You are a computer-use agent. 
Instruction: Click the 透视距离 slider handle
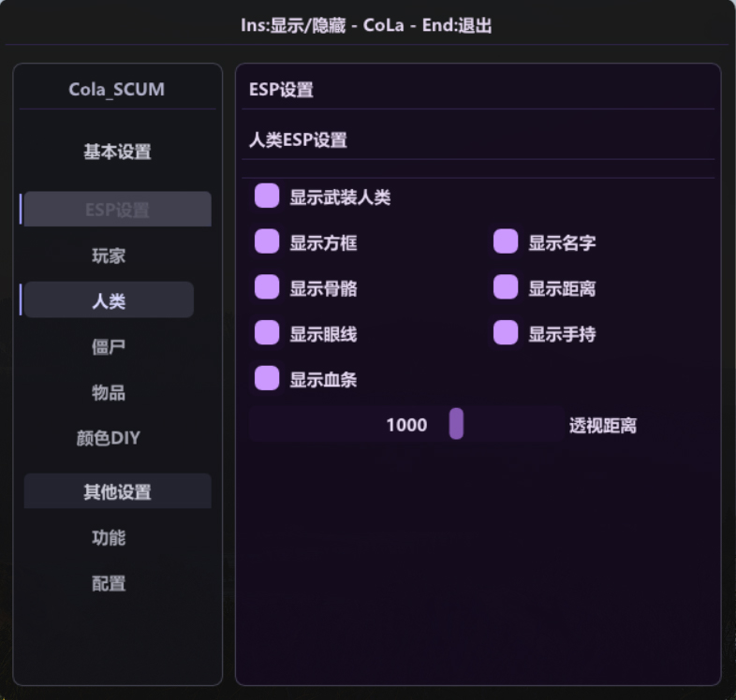click(x=456, y=424)
